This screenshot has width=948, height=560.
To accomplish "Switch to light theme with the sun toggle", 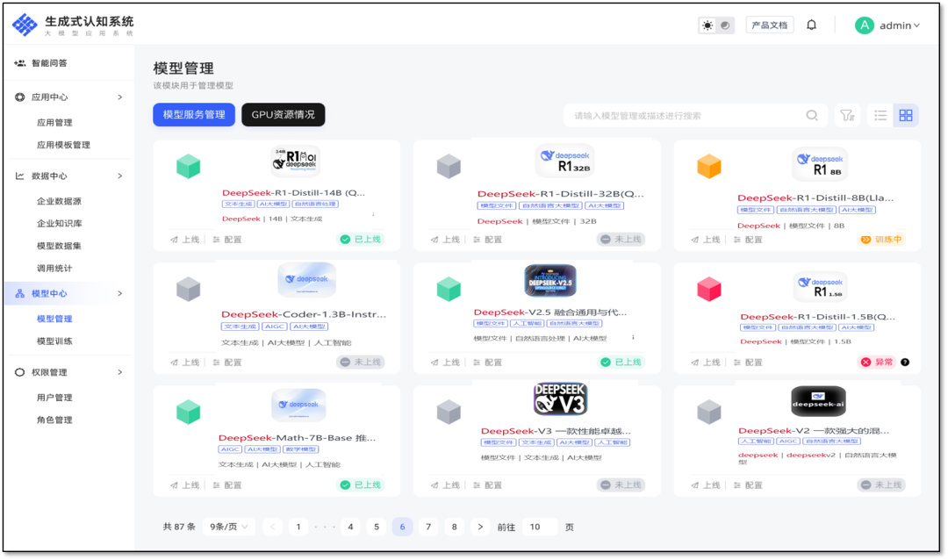I will pyautogui.click(x=707, y=25).
